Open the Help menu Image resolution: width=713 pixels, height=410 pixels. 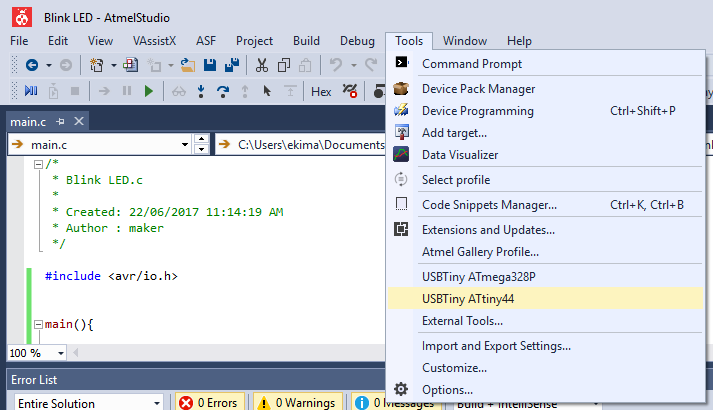pos(519,41)
